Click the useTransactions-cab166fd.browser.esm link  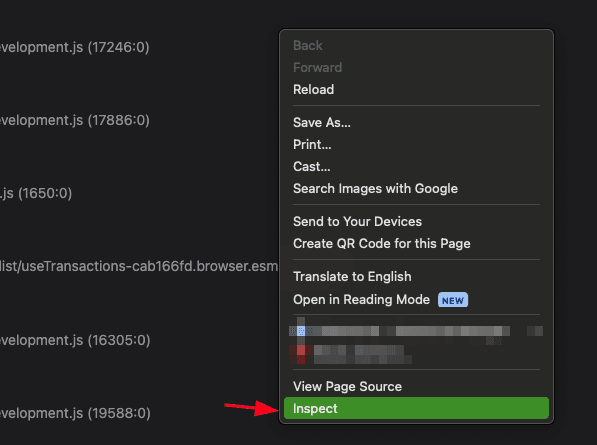click(139, 266)
